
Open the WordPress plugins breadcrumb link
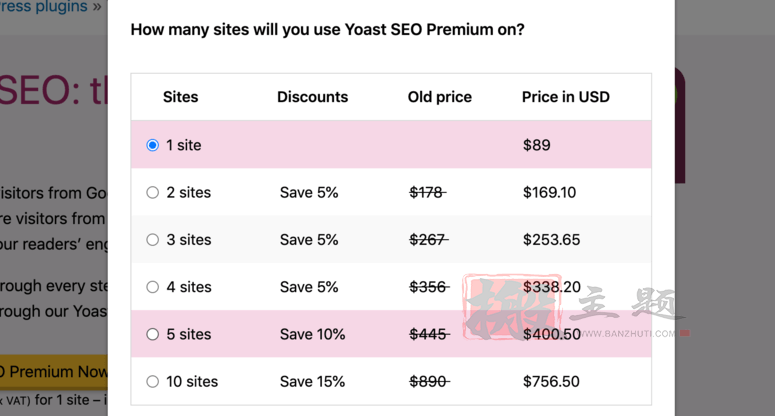(43, 7)
